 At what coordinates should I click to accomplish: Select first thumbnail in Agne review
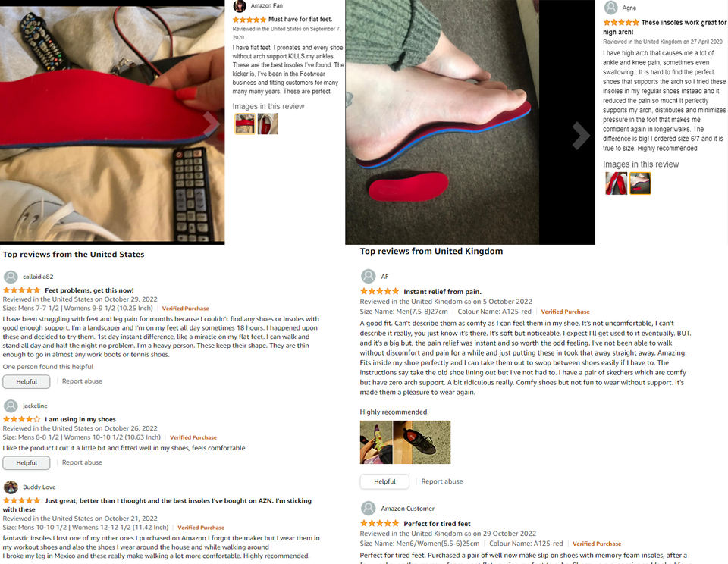(616, 183)
